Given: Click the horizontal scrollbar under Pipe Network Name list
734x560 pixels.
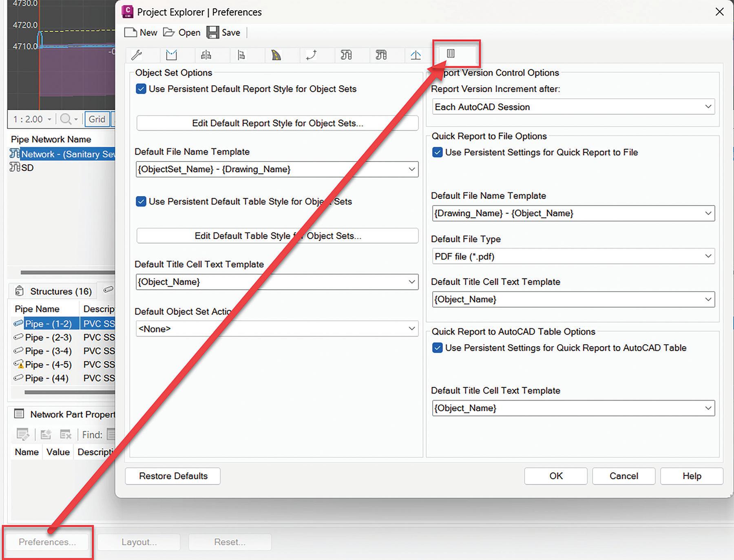Looking at the screenshot, I should click(x=68, y=272).
